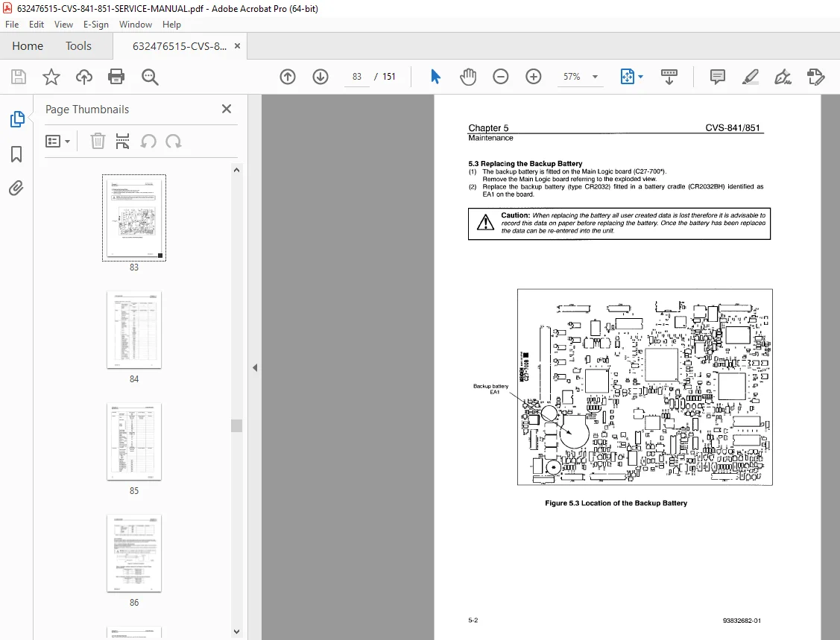Open the Help menu

point(171,25)
